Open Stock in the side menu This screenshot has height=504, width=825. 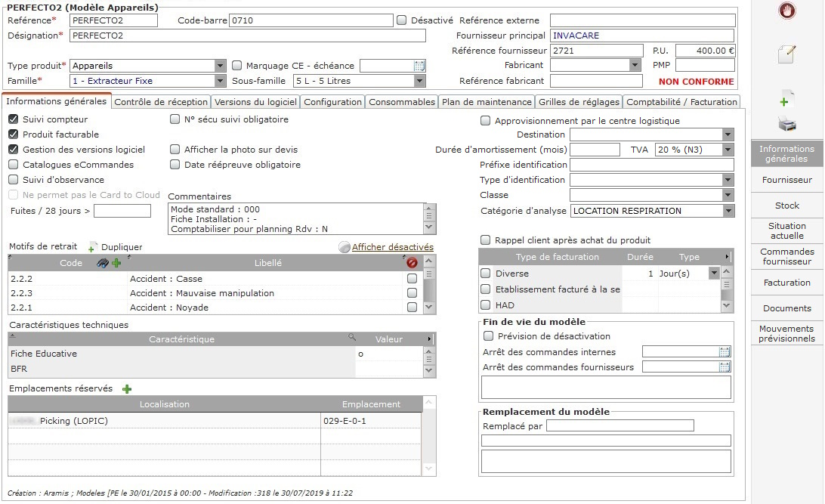[x=787, y=206]
